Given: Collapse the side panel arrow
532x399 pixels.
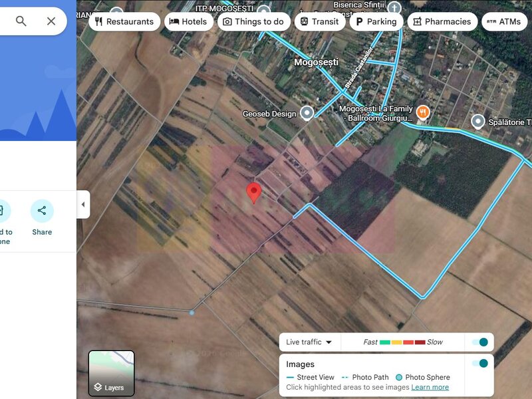Looking at the screenshot, I should point(83,204).
